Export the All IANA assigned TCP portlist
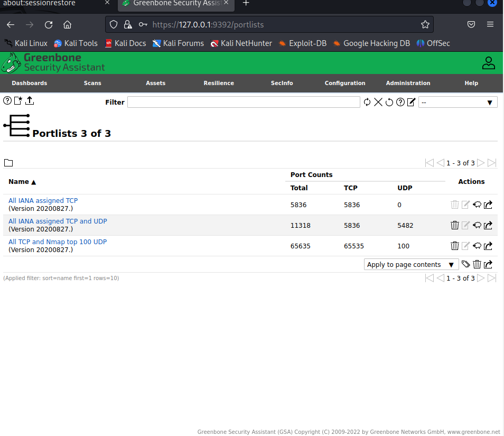The image size is (504, 436). point(488,205)
